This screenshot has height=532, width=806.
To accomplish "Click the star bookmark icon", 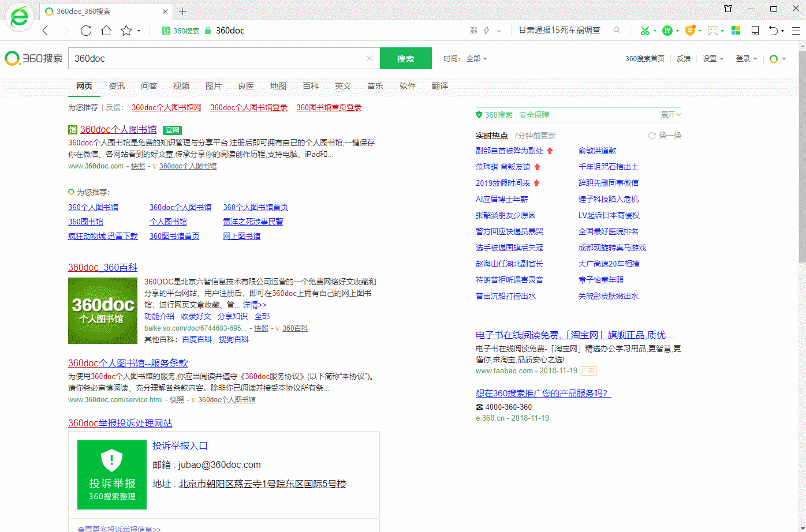I will pyautogui.click(x=126, y=31).
